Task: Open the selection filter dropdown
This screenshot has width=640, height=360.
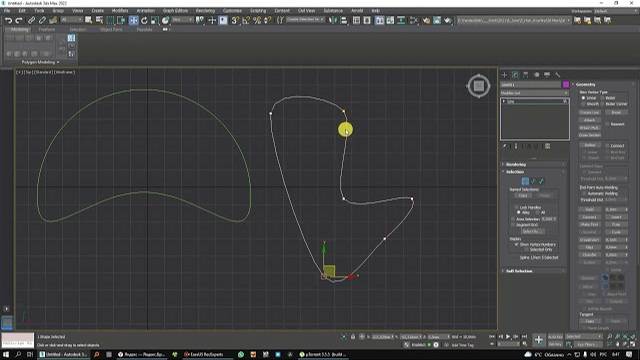Action: point(72,20)
